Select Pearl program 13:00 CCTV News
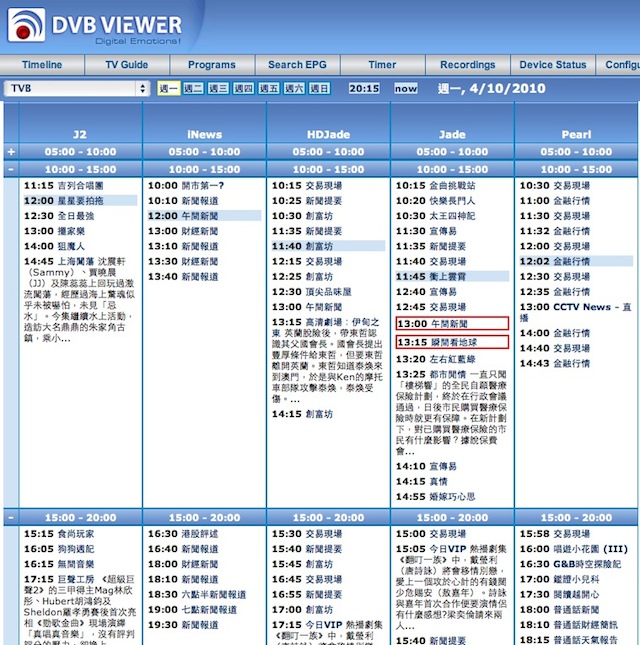This screenshot has height=645, width=640. point(575,312)
